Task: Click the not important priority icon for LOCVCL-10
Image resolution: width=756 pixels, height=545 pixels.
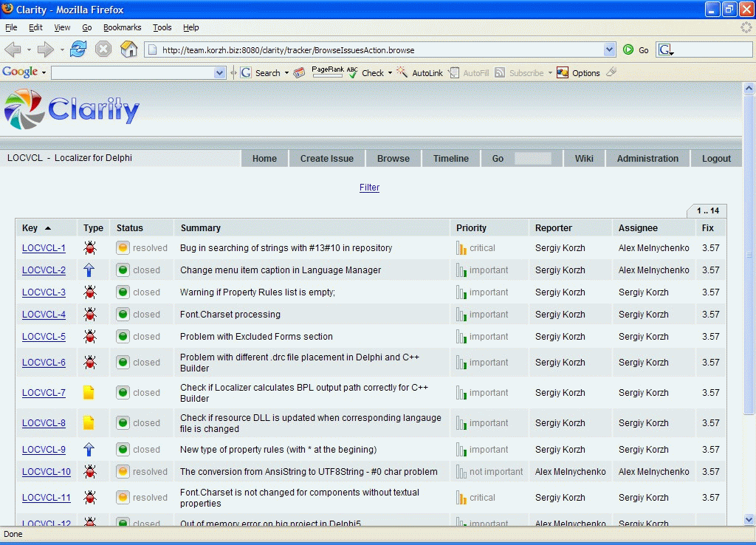Action: (461, 472)
